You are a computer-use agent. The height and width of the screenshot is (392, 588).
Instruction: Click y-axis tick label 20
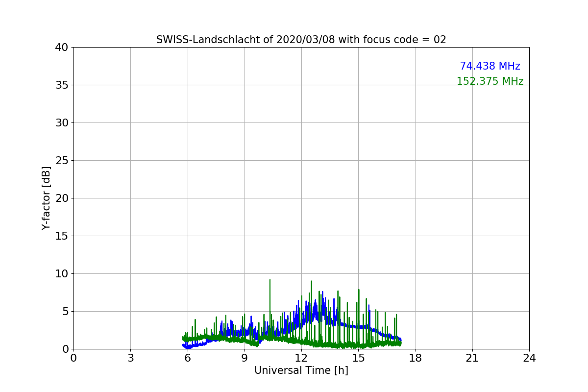pyautogui.click(x=61, y=198)
